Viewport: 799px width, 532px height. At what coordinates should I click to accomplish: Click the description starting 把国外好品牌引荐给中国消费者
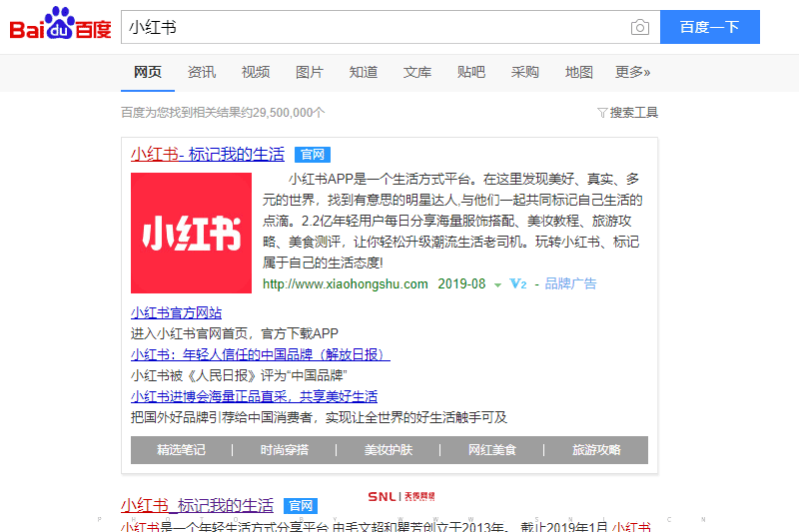pyautogui.click(x=319, y=417)
